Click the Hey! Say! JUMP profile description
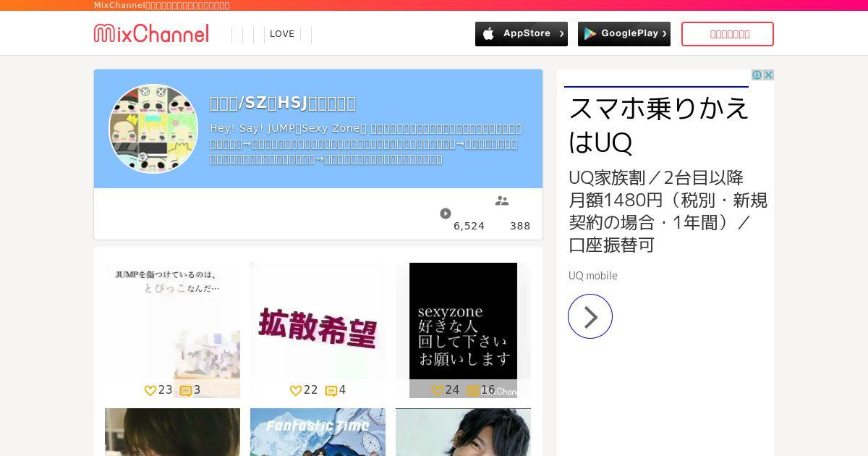Image resolution: width=868 pixels, height=456 pixels. [x=366, y=144]
